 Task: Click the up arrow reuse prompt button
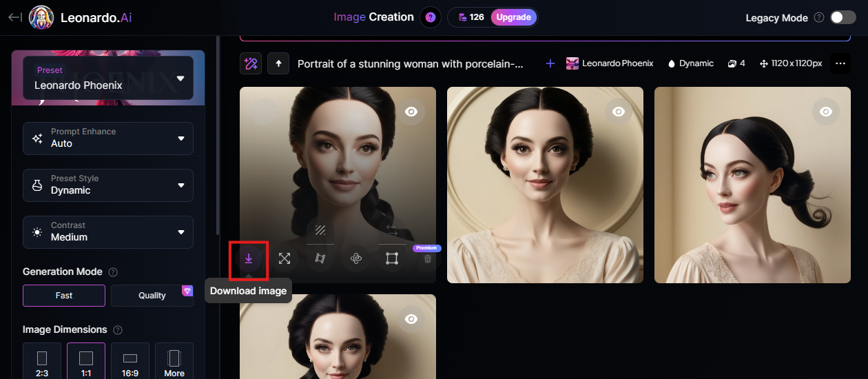[278, 63]
